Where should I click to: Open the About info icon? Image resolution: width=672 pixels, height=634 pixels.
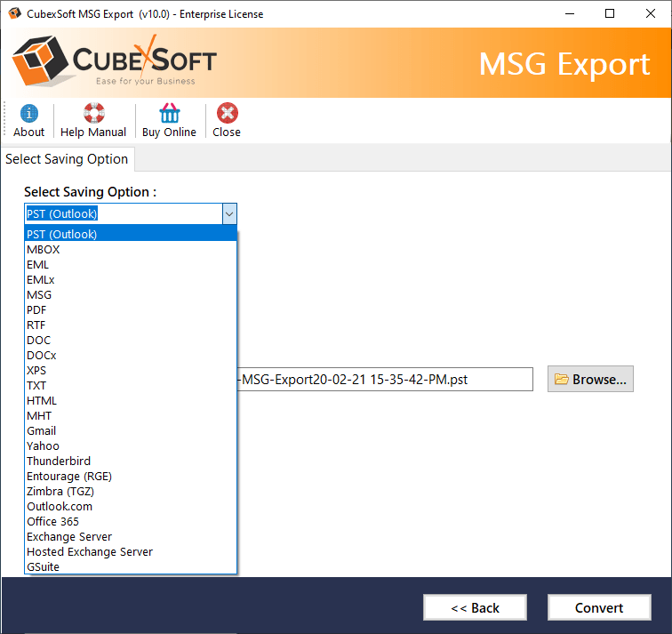tap(28, 114)
